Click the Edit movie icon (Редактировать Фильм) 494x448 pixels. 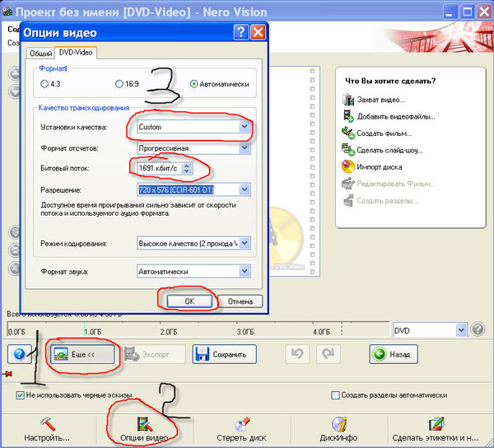(x=348, y=184)
